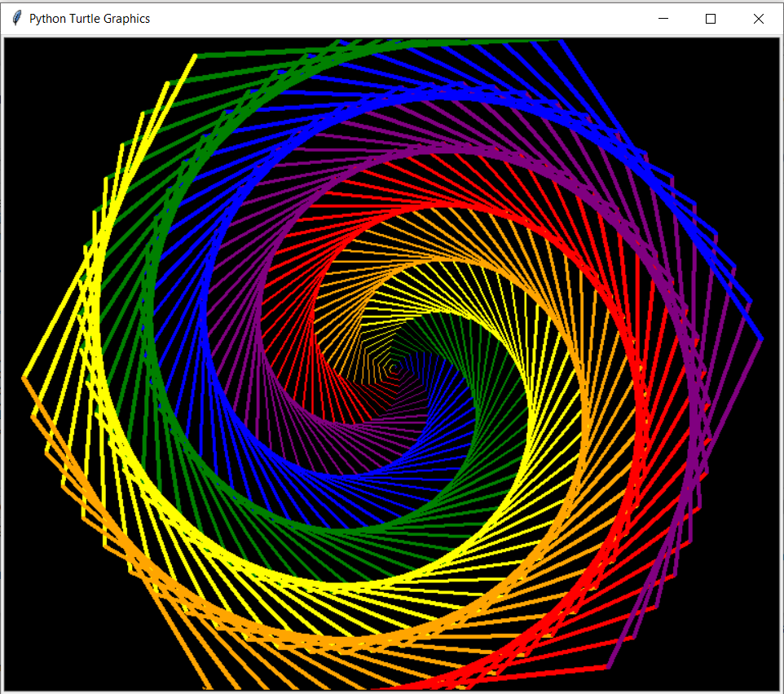Minimize the Python Turtle Graphics window

[x=663, y=19]
